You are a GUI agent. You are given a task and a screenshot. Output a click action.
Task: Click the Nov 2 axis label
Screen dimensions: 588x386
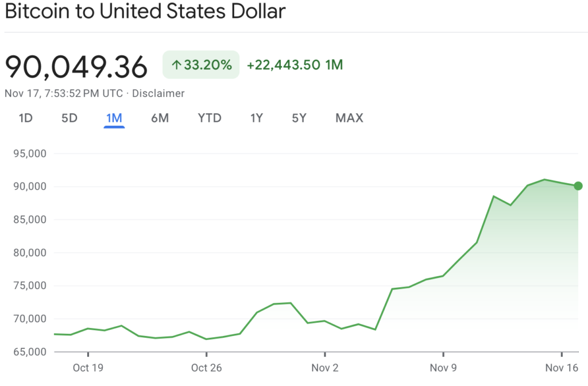point(324,367)
